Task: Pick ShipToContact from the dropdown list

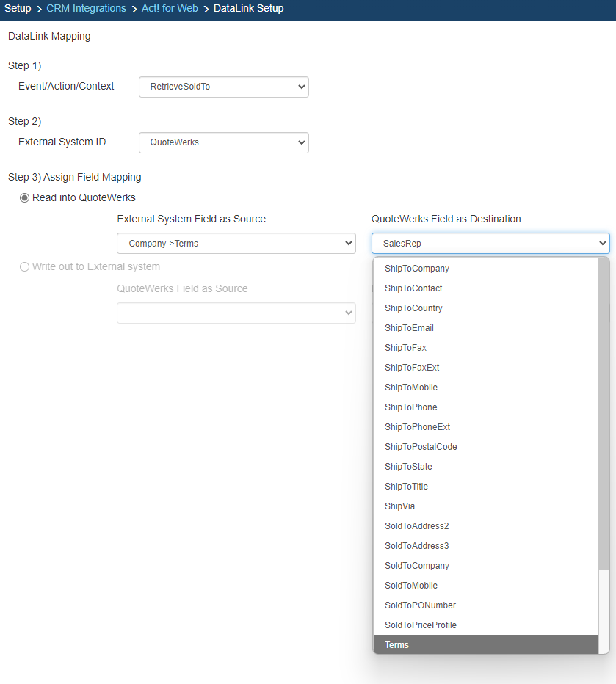Action: click(x=413, y=288)
